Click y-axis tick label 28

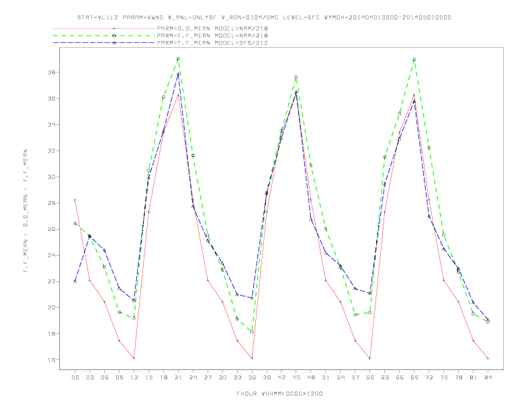51,203
